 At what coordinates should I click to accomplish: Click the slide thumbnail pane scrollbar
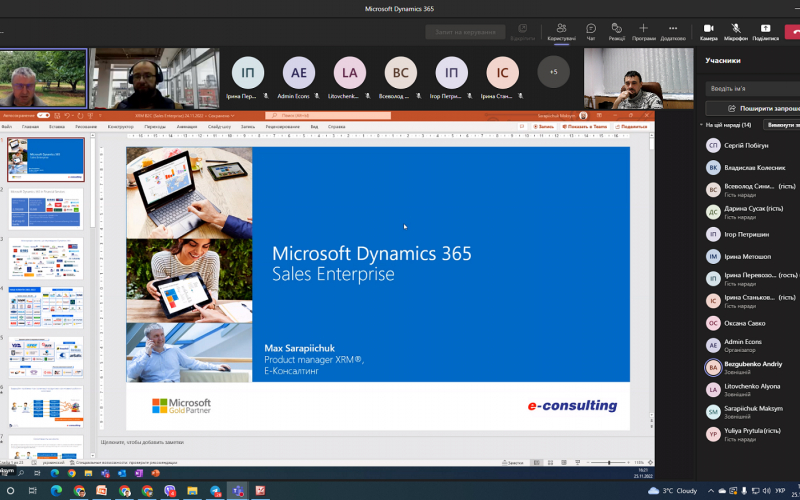pyautogui.click(x=93, y=181)
